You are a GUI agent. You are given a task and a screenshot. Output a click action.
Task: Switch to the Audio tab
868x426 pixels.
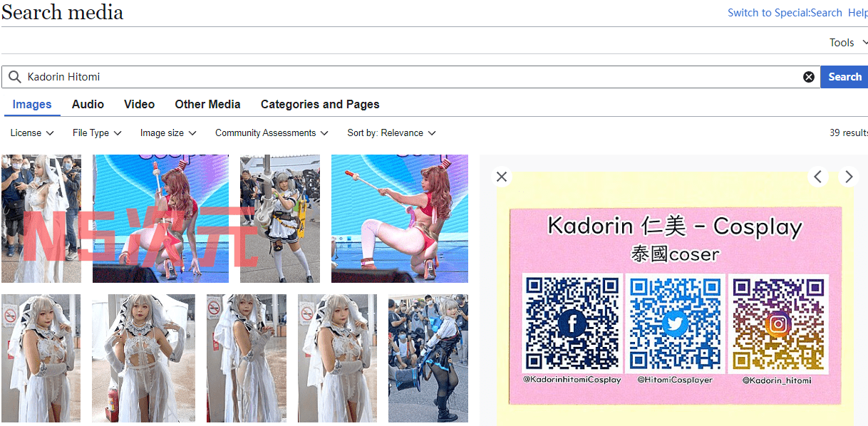point(88,105)
